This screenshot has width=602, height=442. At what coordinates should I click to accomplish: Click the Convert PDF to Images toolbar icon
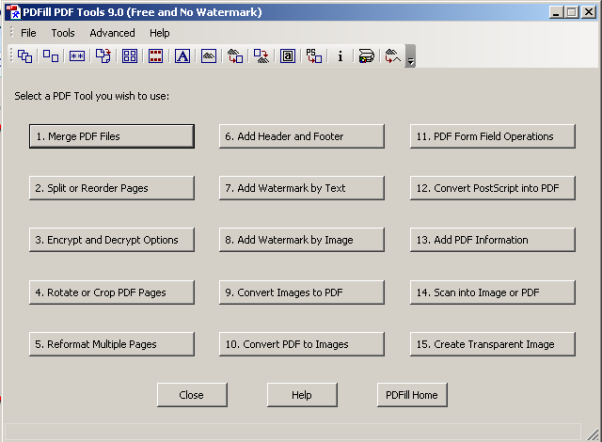[x=261, y=56]
